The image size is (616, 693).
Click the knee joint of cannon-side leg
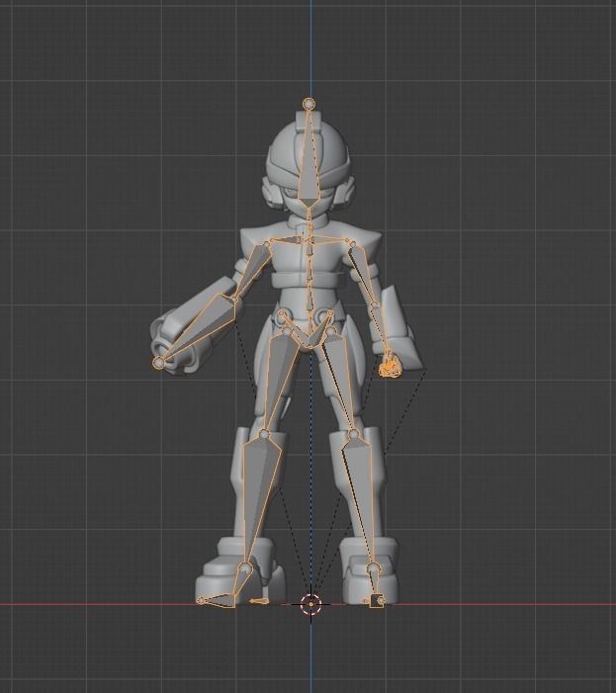click(264, 435)
